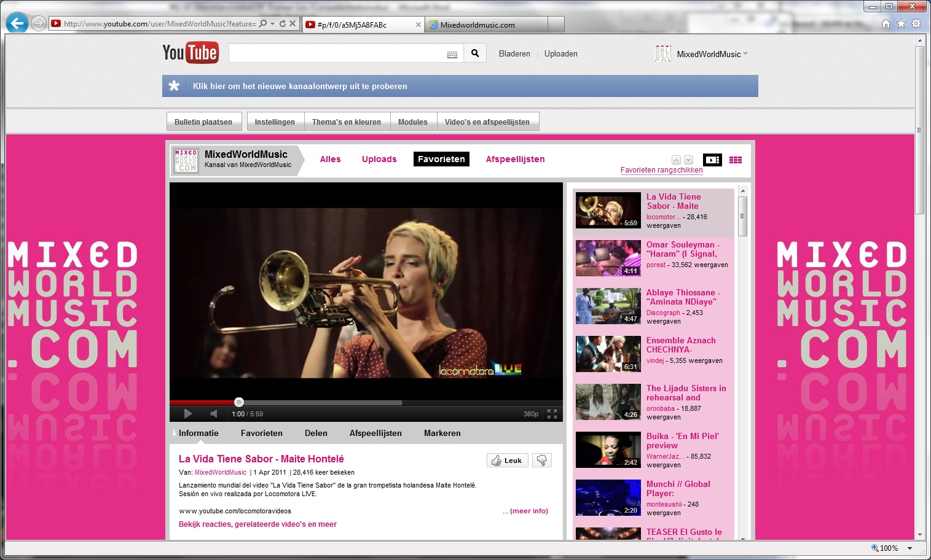The height and width of the screenshot is (560, 931).
Task: Play the video with the play button
Action: click(188, 414)
